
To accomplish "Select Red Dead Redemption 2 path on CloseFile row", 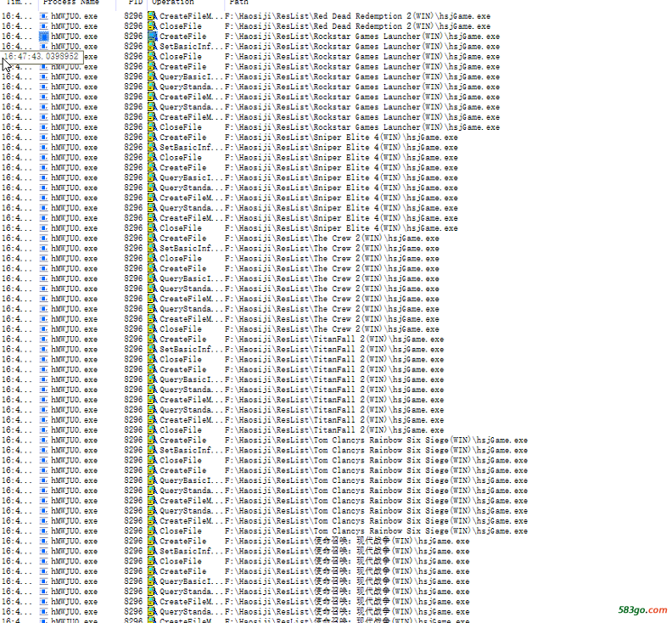I will pos(357,26).
